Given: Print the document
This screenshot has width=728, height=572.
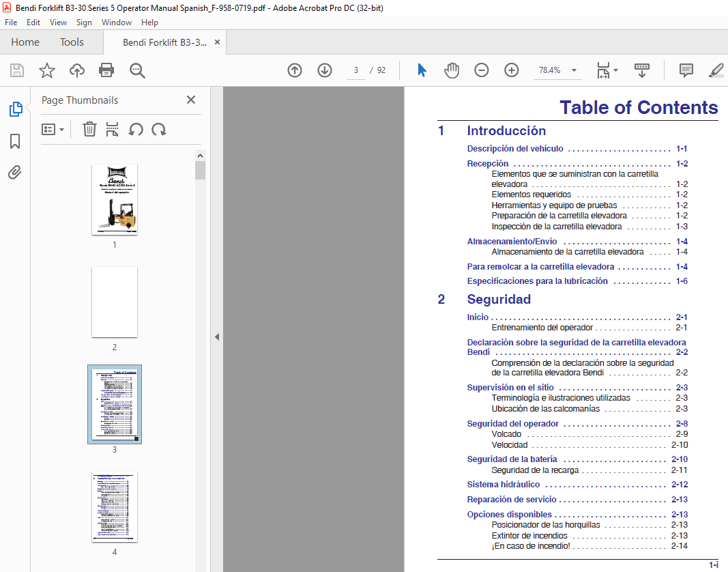Looking at the screenshot, I should click(106, 70).
